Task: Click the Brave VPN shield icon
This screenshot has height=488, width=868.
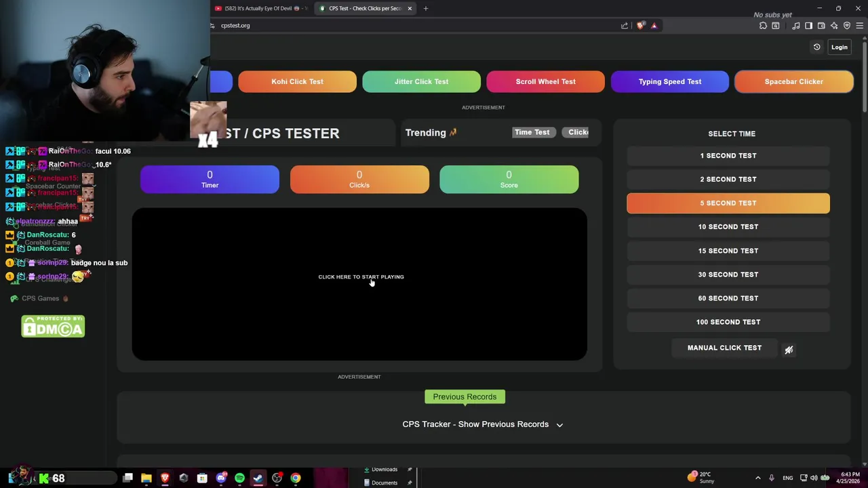Action: pyautogui.click(x=847, y=26)
